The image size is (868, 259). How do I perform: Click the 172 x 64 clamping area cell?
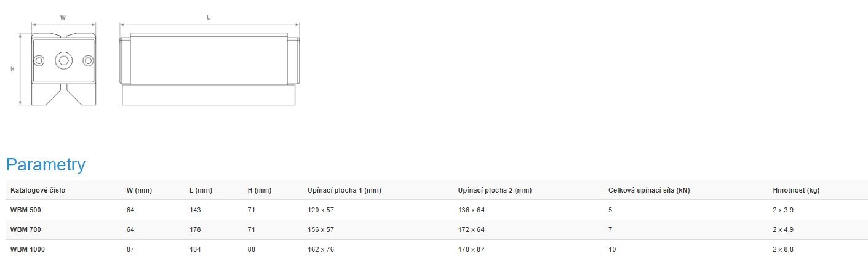click(471, 230)
